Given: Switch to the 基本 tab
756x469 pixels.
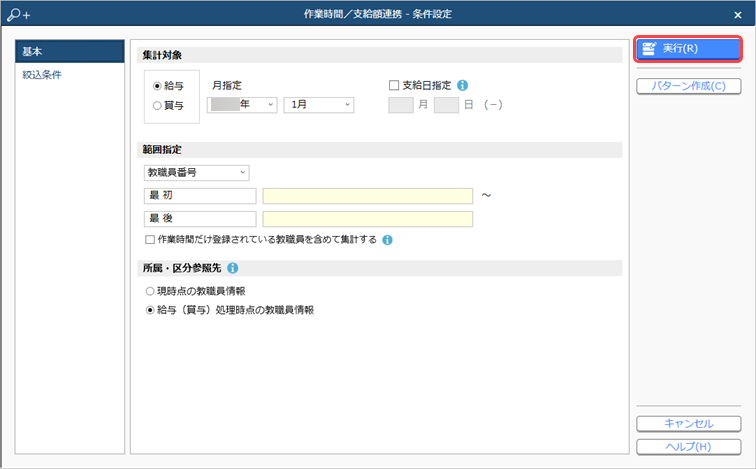Looking at the screenshot, I should [x=70, y=51].
